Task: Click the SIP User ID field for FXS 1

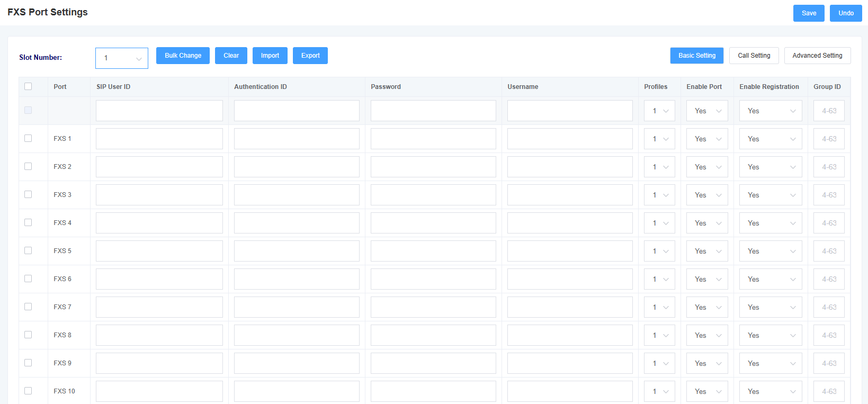Action: 159,139
